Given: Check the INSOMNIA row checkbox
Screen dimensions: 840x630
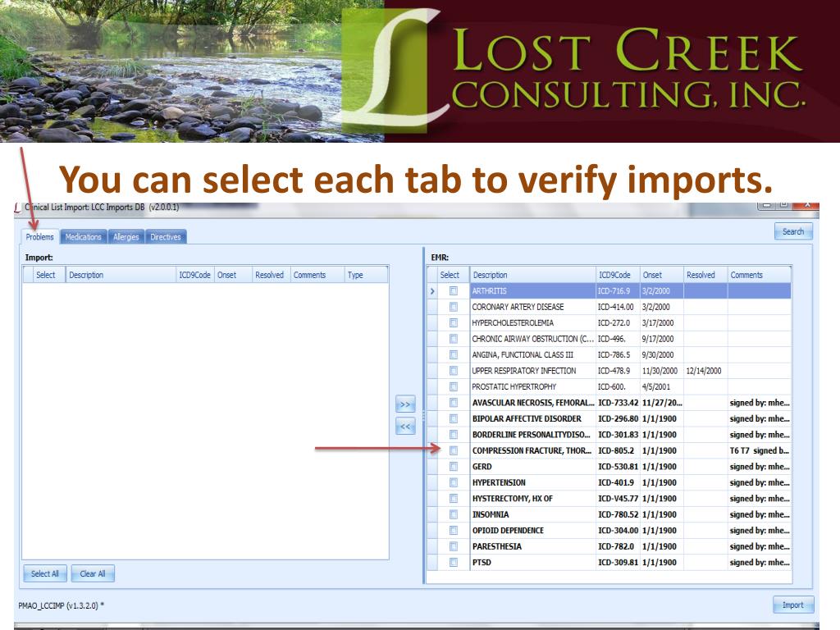Looking at the screenshot, I should click(x=453, y=514).
